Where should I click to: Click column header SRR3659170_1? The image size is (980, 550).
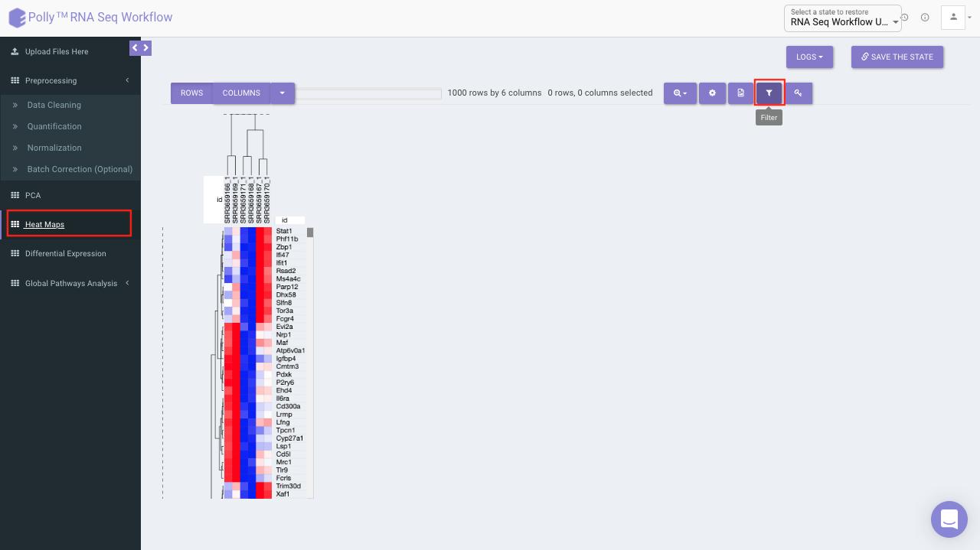coord(268,200)
